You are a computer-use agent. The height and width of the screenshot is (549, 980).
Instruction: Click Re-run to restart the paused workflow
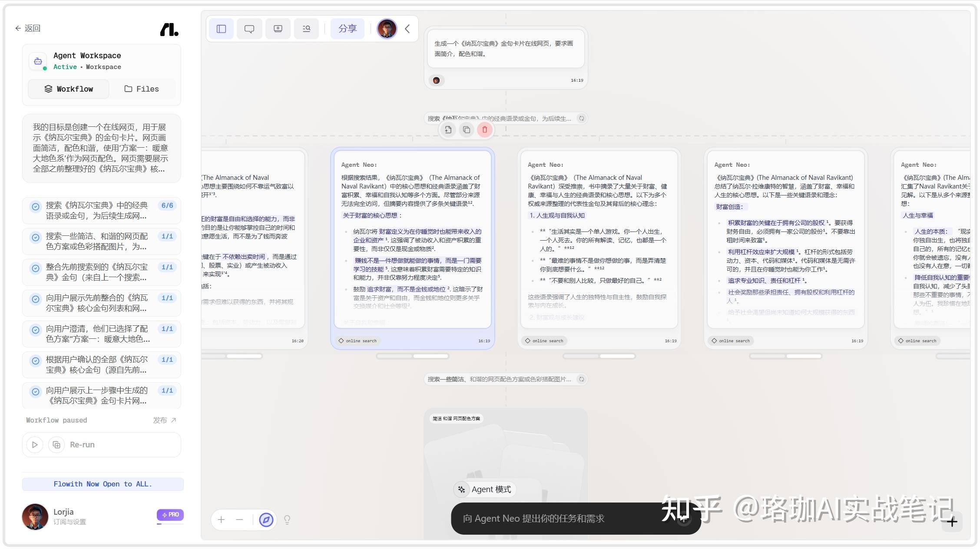tap(82, 444)
